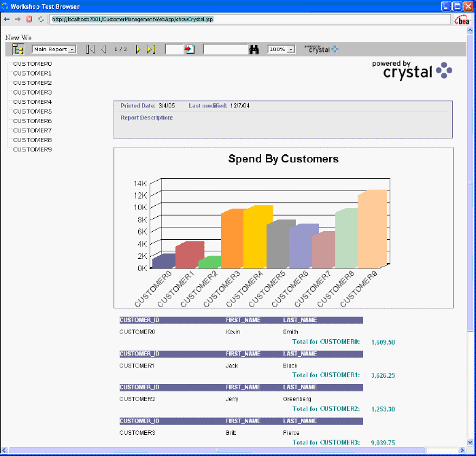The width and height of the screenshot is (476, 456).
Task: Click the first name Kevin in the table
Action: coord(233,332)
